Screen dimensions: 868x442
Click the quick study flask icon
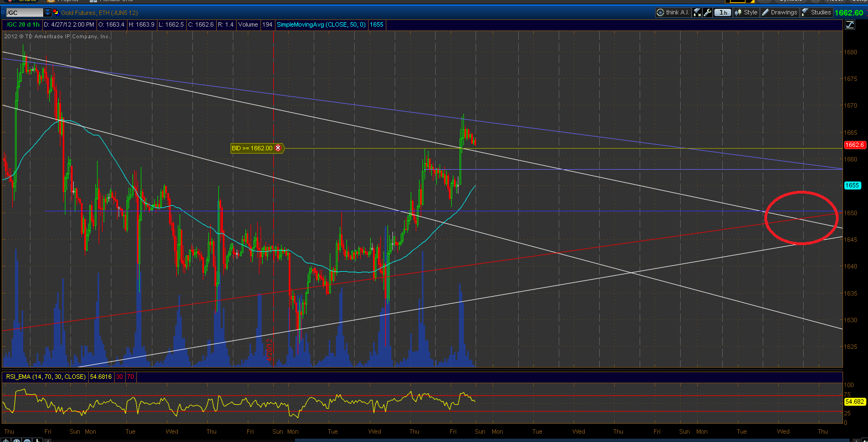tap(698, 12)
